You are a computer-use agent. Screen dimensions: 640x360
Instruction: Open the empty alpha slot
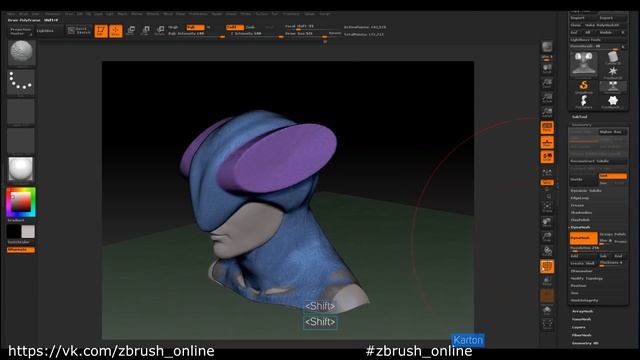coord(21,111)
